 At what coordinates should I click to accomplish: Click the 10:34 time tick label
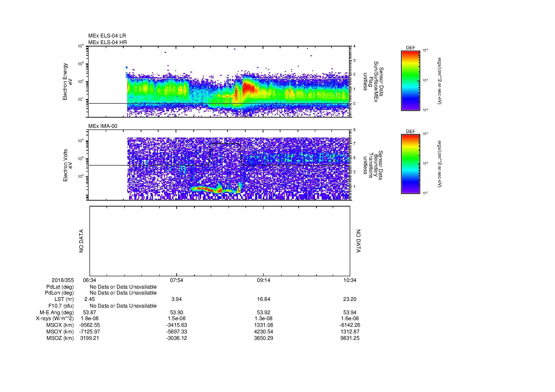350,280
